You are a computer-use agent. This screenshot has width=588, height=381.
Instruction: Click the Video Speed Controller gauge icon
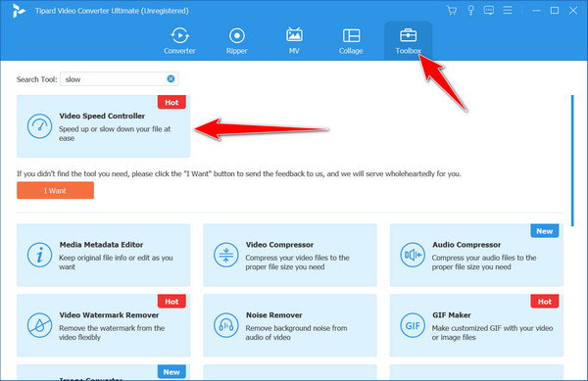pyautogui.click(x=39, y=126)
